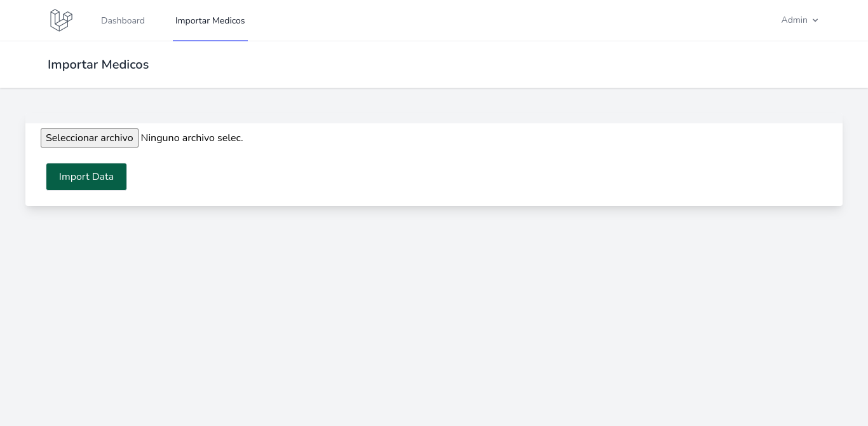Select the Dashboard link in navbar
The image size is (868, 426).
(x=123, y=20)
